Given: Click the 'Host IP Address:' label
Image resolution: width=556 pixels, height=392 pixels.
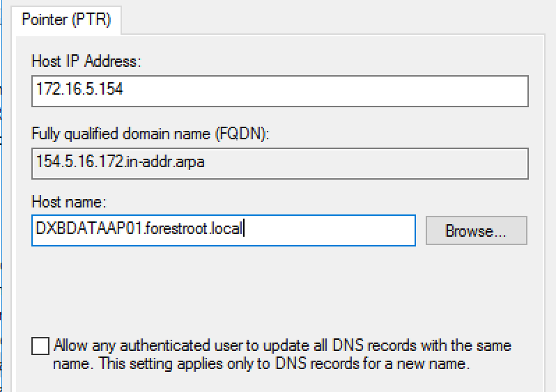Looking at the screenshot, I should tap(86, 61).
